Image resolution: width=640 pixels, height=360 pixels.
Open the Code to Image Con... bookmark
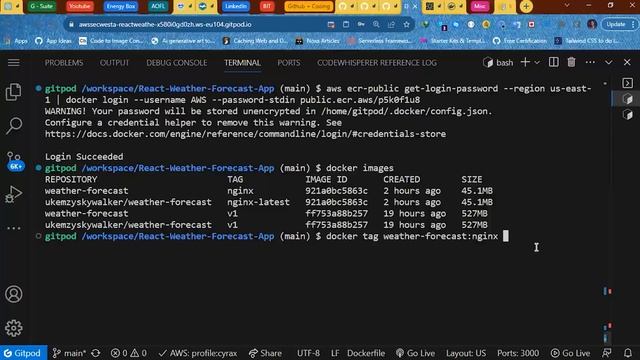tap(111, 41)
